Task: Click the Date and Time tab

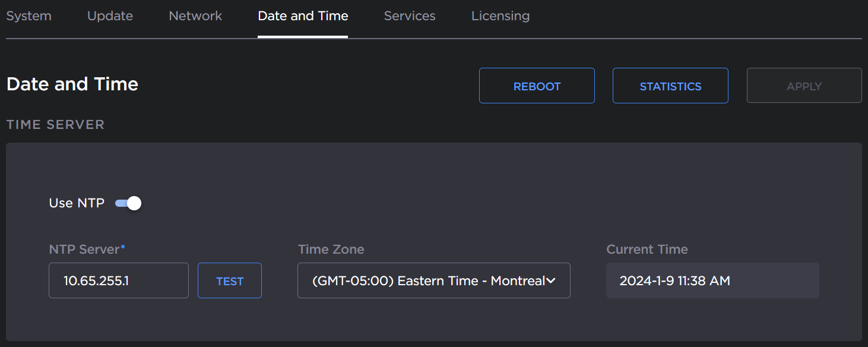Action: (303, 16)
